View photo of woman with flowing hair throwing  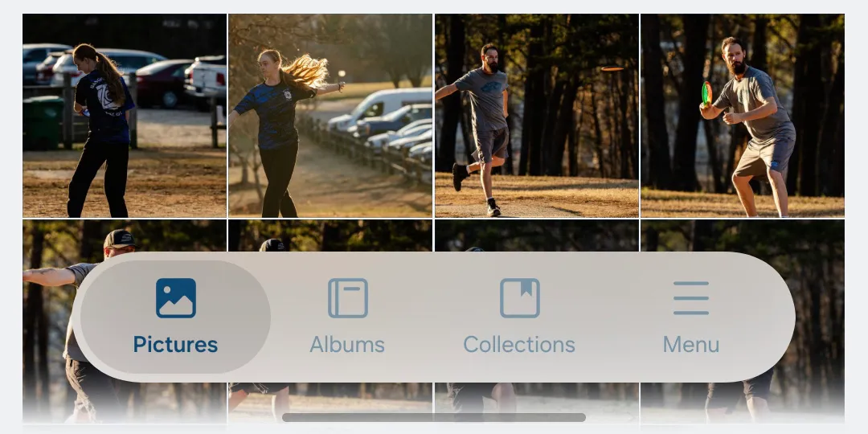[x=330, y=116]
